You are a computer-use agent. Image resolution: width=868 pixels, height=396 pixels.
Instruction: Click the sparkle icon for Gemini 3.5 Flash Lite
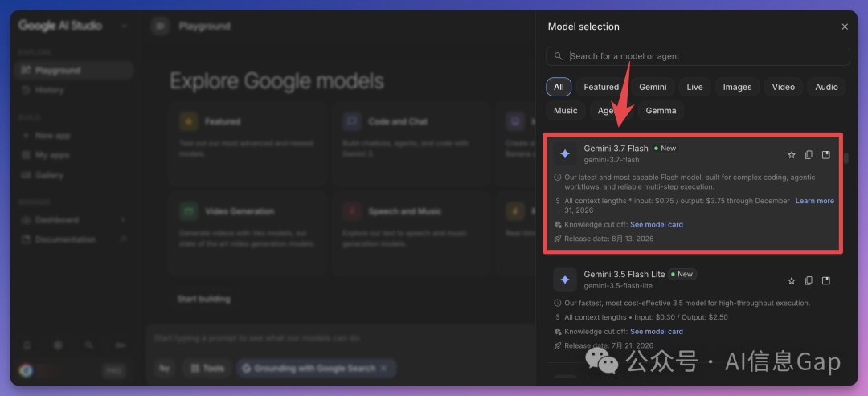565,280
